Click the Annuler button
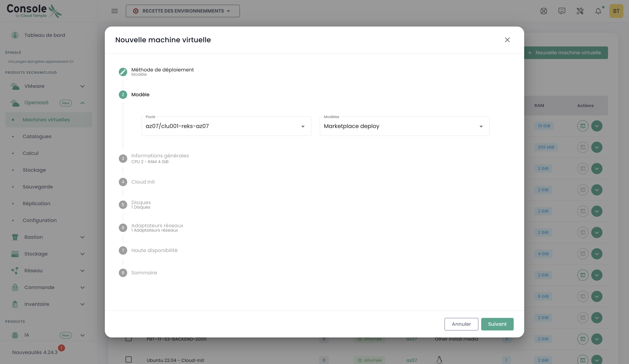629x364 pixels. 461,324
